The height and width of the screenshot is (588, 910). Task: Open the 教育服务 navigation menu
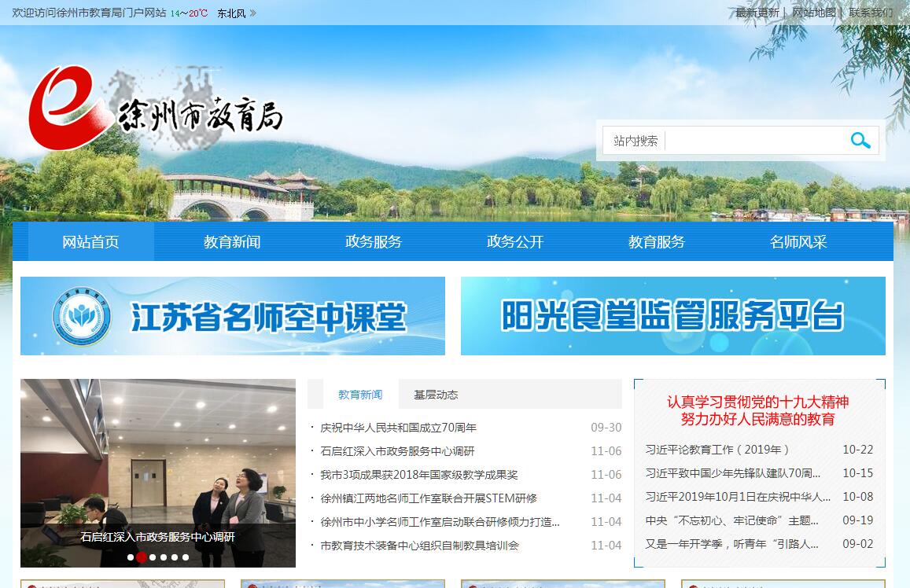[657, 242]
